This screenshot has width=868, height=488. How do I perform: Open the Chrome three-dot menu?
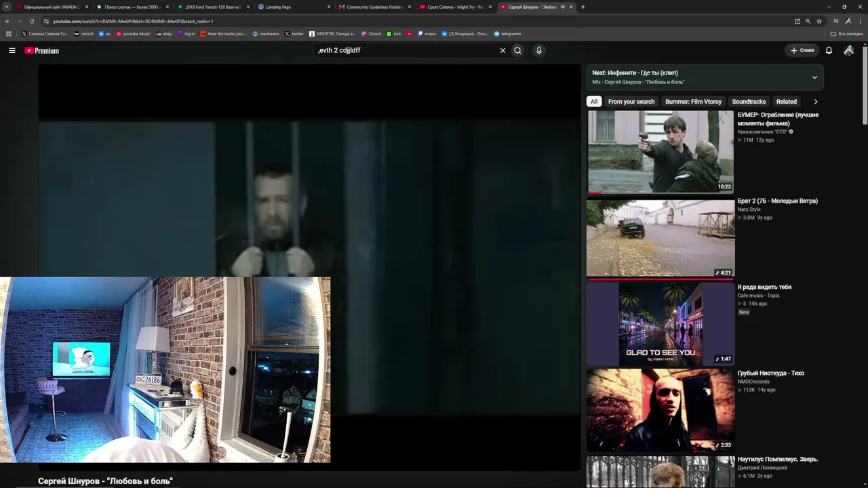click(x=860, y=21)
